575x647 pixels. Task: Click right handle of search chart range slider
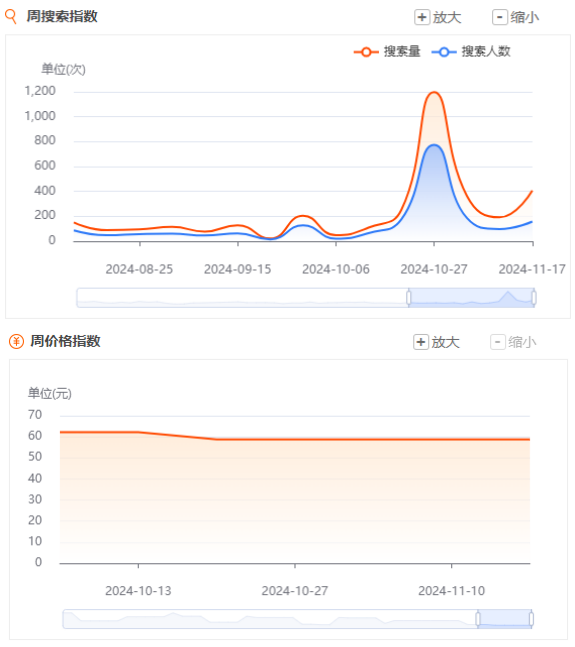point(533,298)
